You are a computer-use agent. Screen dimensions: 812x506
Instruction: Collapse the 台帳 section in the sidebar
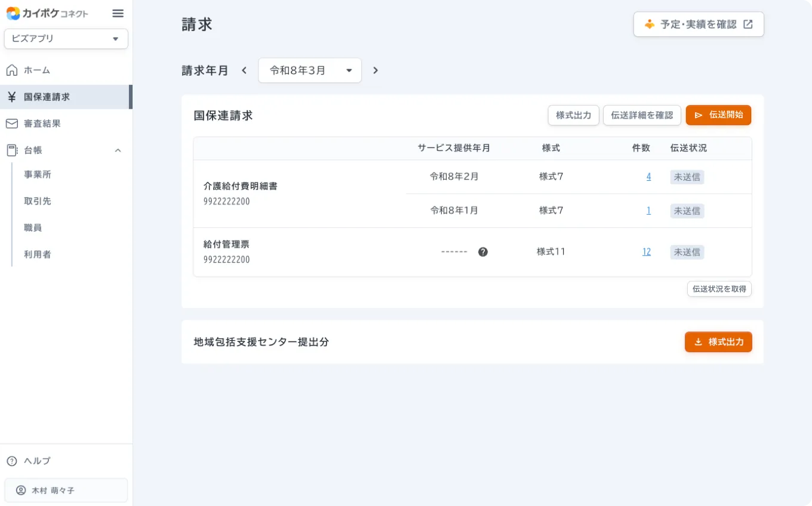[x=118, y=150]
